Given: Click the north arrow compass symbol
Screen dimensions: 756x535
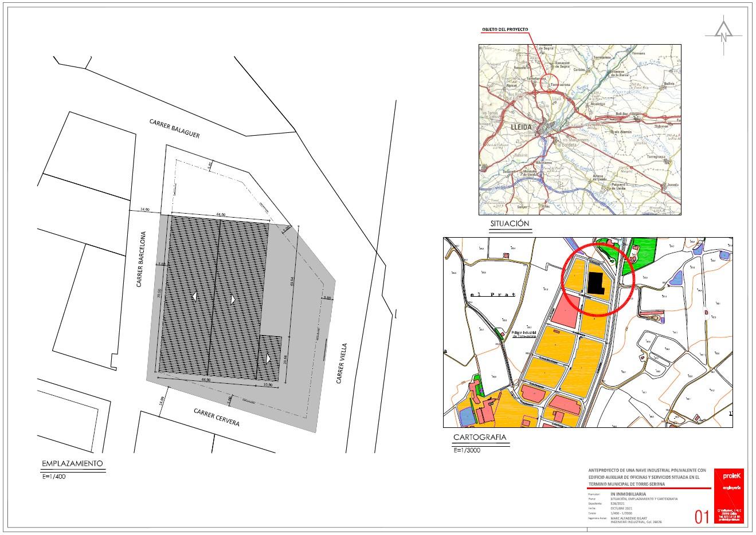Looking at the screenshot, I should point(724,36).
